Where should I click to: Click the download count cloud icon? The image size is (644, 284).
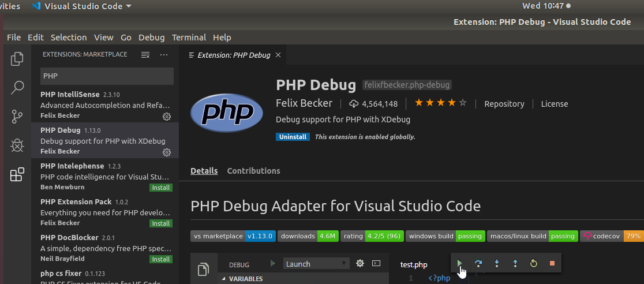pyautogui.click(x=354, y=104)
